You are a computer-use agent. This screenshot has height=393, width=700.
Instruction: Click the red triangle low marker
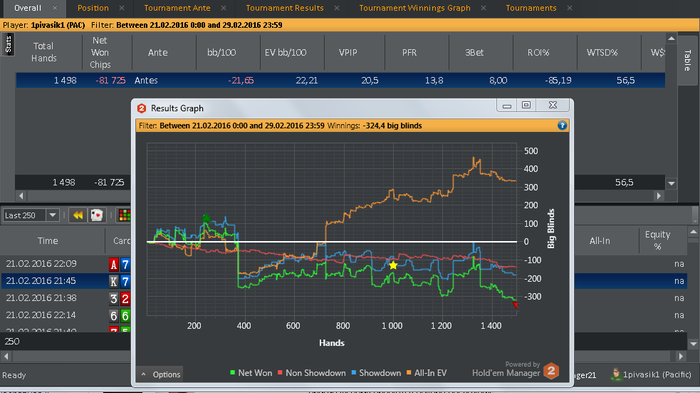pyautogui.click(x=515, y=305)
